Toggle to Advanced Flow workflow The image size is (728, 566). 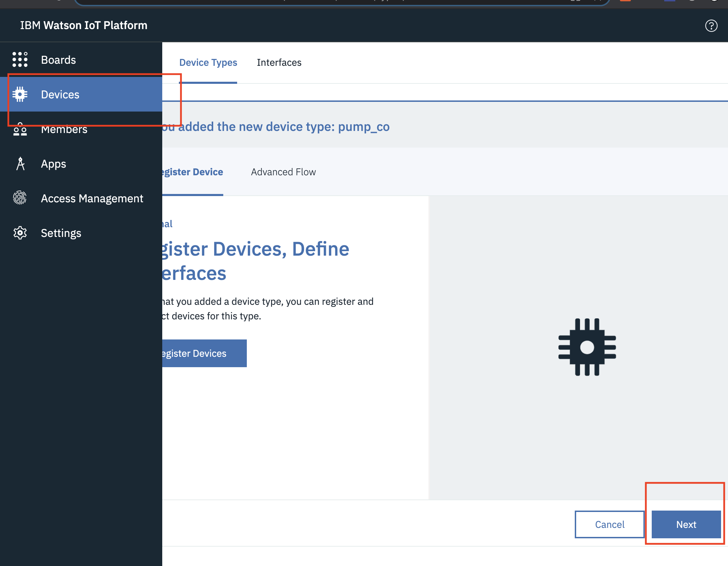click(x=283, y=171)
